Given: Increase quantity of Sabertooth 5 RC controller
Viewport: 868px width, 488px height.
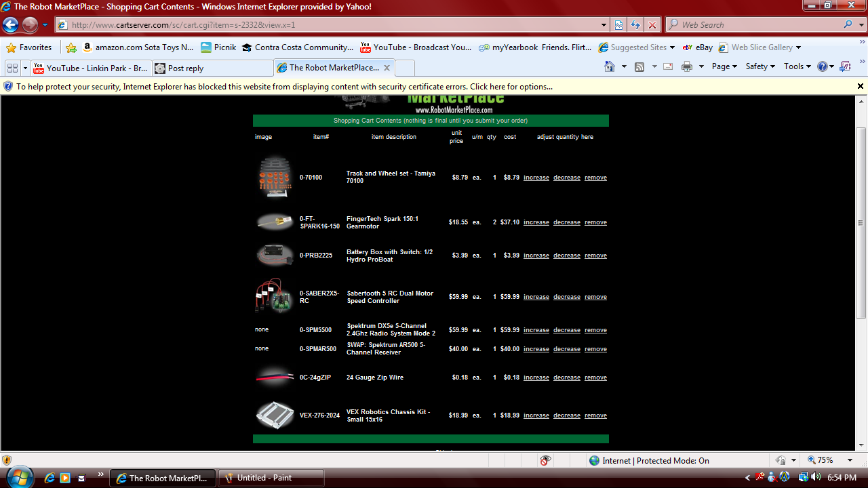Looking at the screenshot, I should click(536, 297).
